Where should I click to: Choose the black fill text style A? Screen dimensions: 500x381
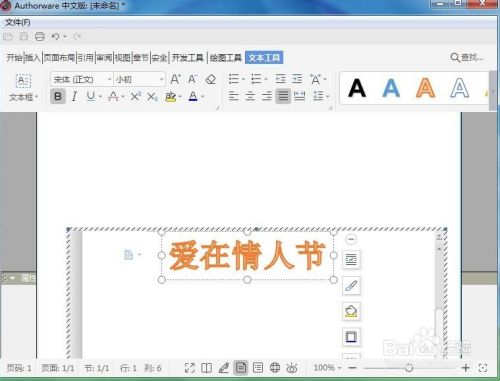coord(357,88)
